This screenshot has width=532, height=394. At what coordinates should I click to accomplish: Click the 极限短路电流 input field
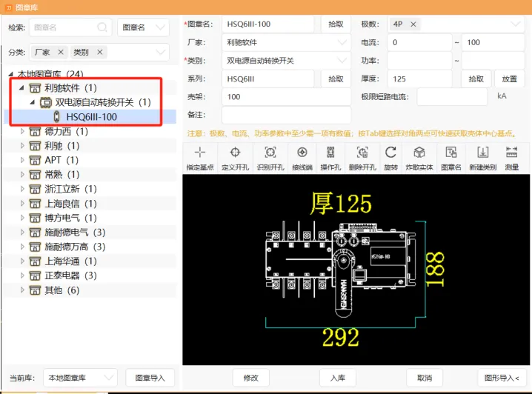452,97
